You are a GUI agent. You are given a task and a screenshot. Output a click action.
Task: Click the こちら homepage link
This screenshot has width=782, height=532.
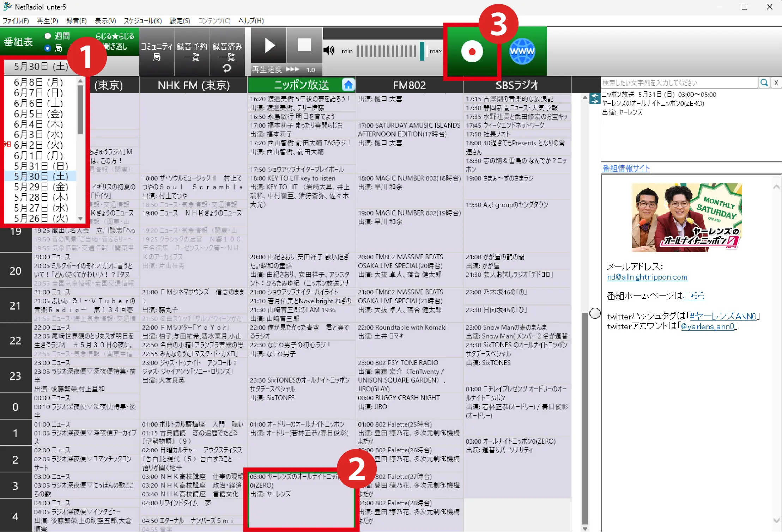(693, 295)
